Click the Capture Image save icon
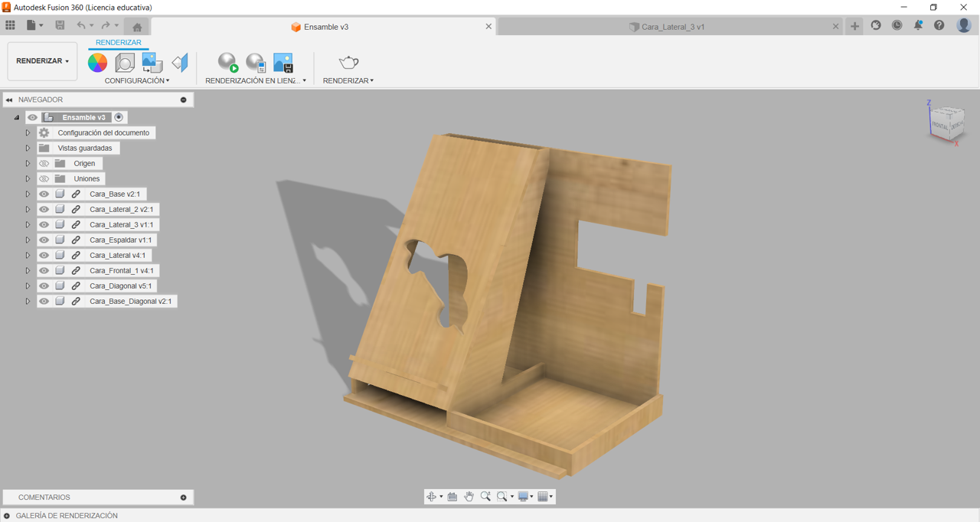Viewport: 980px width, 522px height. click(283, 63)
